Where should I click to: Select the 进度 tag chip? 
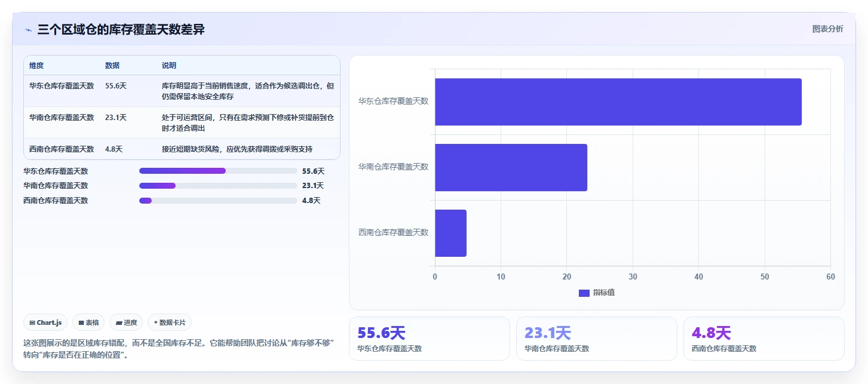[126, 322]
